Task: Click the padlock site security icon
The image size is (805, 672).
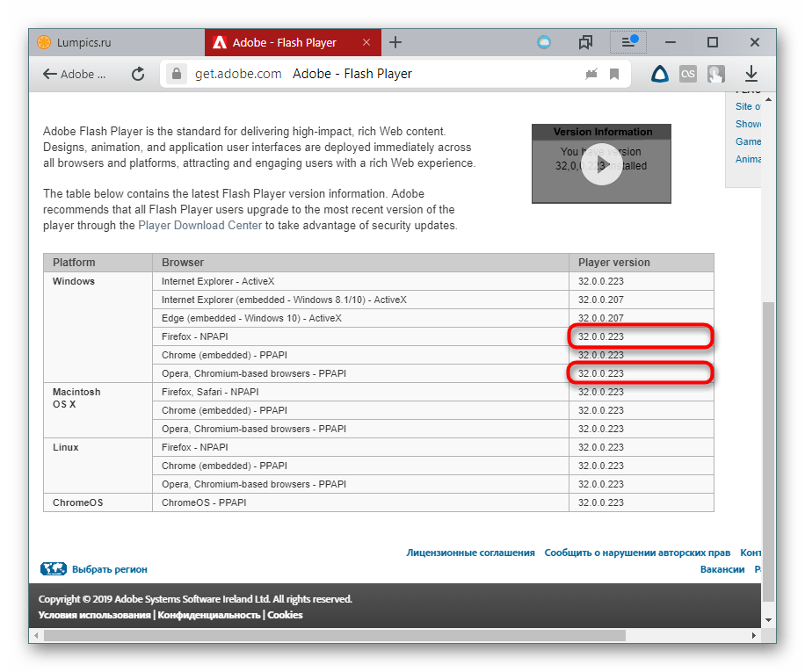Action: coord(177,74)
